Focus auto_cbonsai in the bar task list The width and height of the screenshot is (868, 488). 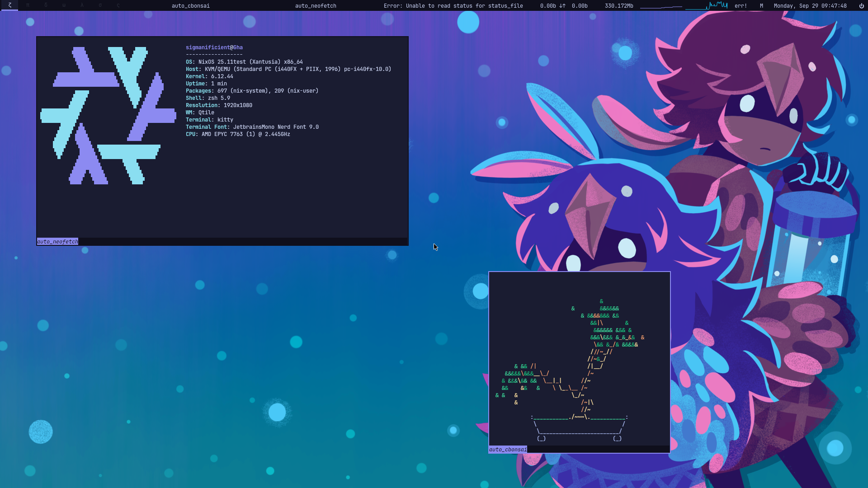tap(190, 6)
